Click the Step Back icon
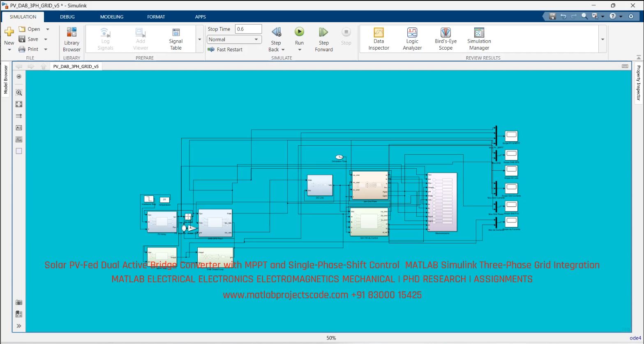This screenshot has width=644, height=344. tap(276, 32)
